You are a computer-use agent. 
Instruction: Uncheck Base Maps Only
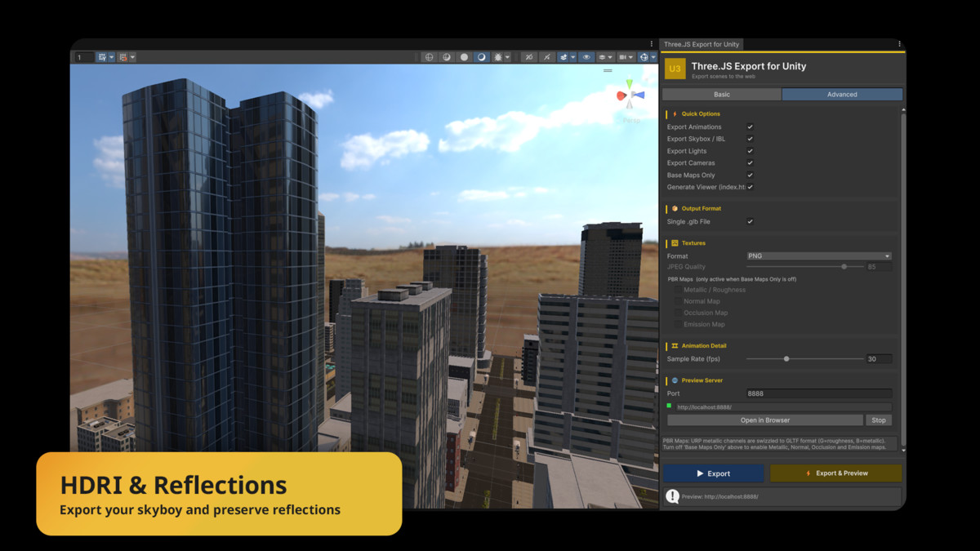coord(750,175)
